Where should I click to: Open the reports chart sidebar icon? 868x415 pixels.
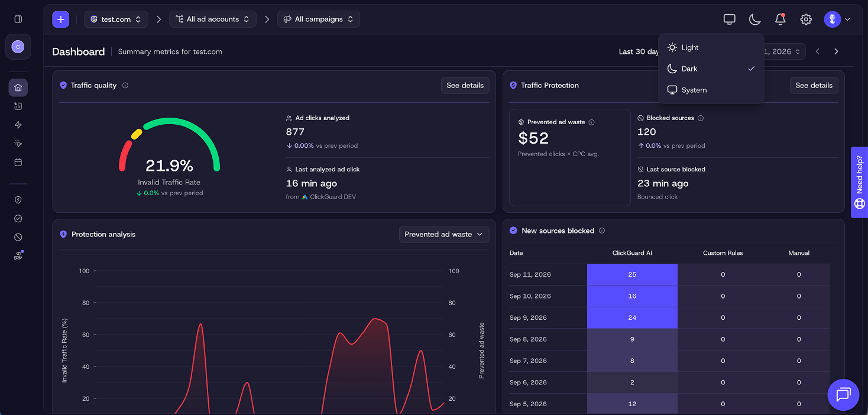18,106
